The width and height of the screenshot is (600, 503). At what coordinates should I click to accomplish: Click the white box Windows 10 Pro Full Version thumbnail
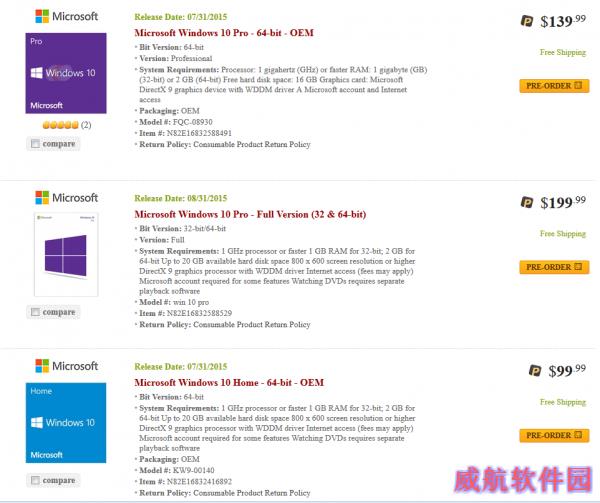coord(66,254)
